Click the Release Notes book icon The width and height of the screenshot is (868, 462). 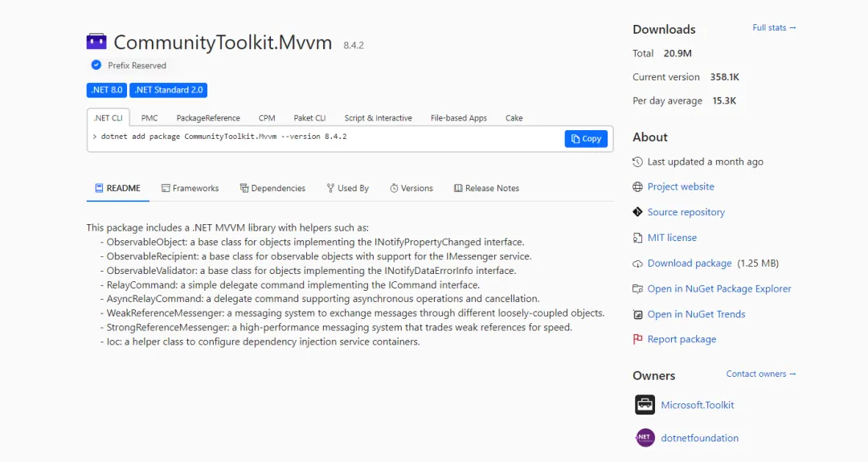(458, 188)
